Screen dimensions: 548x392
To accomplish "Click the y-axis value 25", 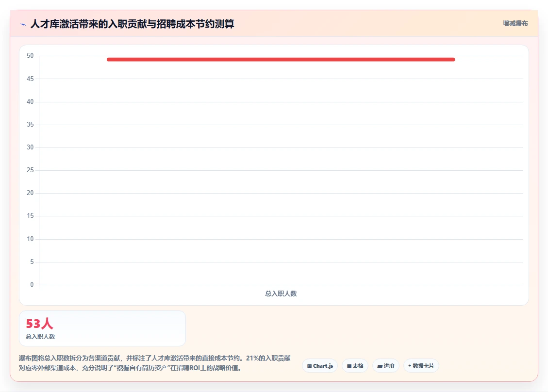I will point(30,170).
